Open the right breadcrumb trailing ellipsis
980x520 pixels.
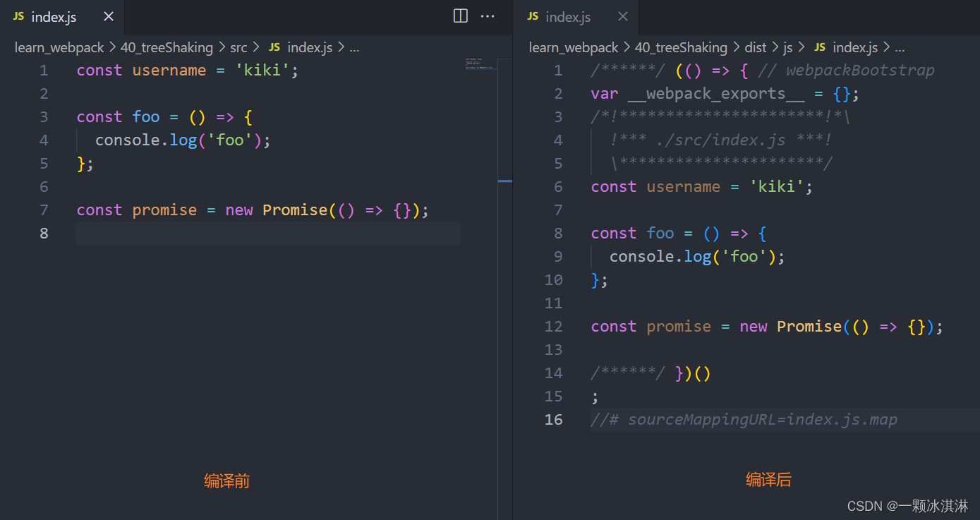point(900,48)
